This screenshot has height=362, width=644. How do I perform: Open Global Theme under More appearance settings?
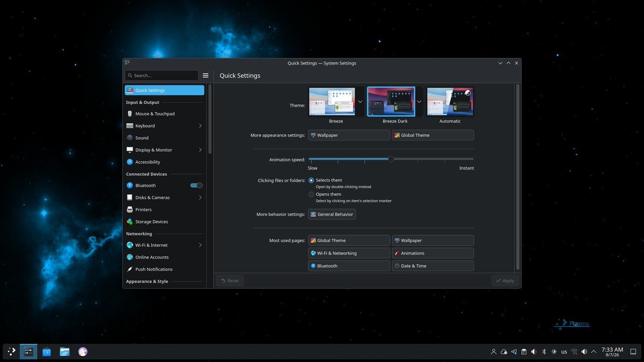tap(433, 135)
